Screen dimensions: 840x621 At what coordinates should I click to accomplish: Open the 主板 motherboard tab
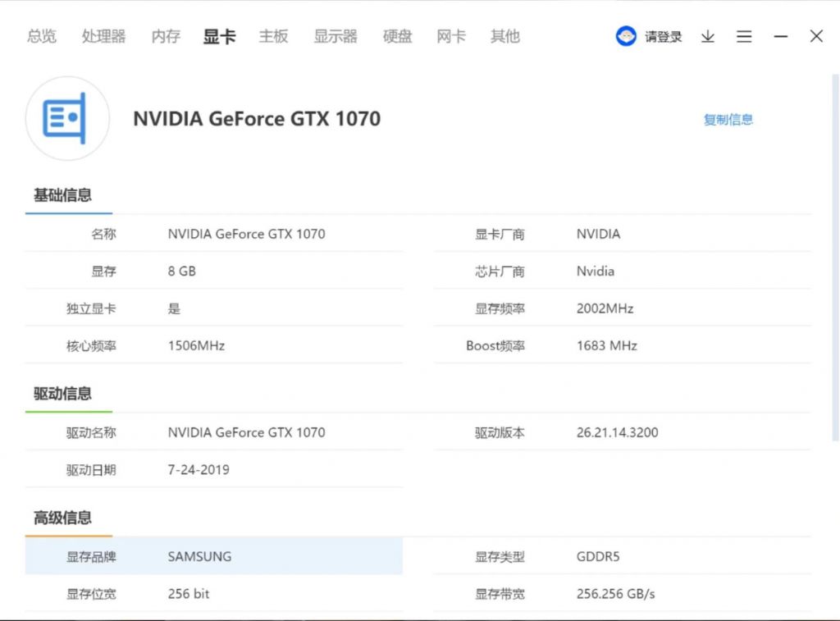click(x=273, y=36)
